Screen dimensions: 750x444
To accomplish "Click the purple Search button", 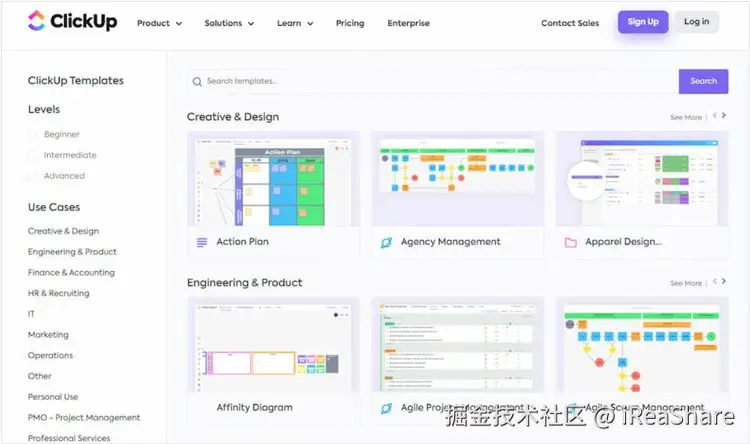I will (x=703, y=81).
